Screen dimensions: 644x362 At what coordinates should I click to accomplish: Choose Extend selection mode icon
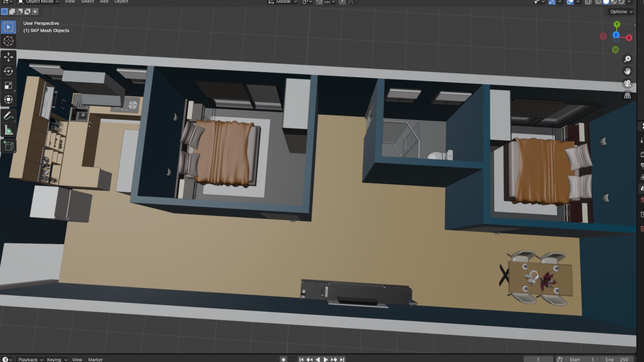(12, 12)
